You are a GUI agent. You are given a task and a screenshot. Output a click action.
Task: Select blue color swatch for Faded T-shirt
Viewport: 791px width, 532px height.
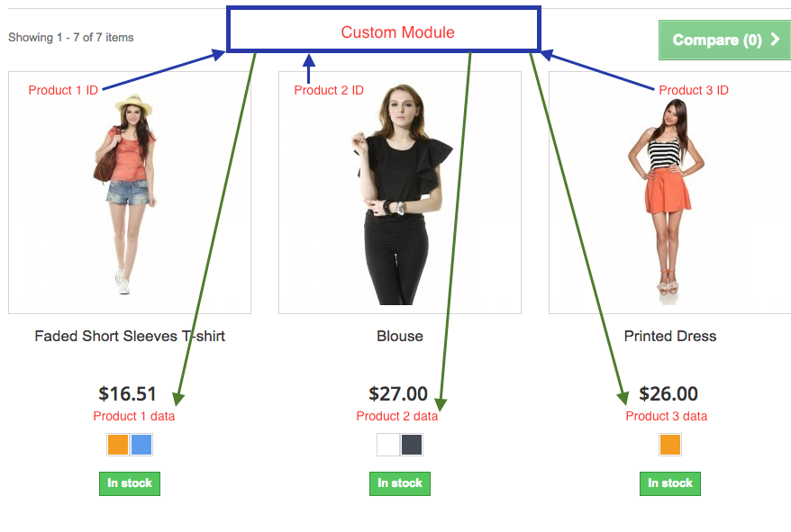141,445
